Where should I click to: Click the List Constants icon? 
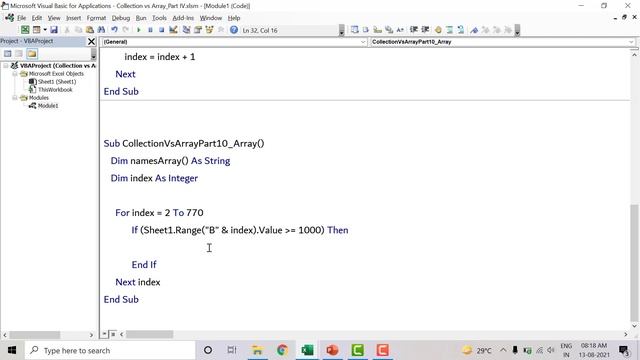point(366,30)
